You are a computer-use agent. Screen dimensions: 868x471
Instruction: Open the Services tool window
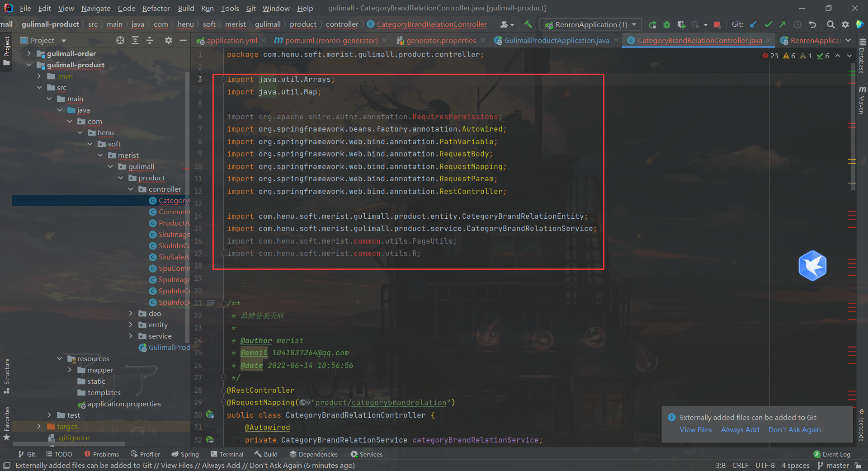click(x=367, y=454)
